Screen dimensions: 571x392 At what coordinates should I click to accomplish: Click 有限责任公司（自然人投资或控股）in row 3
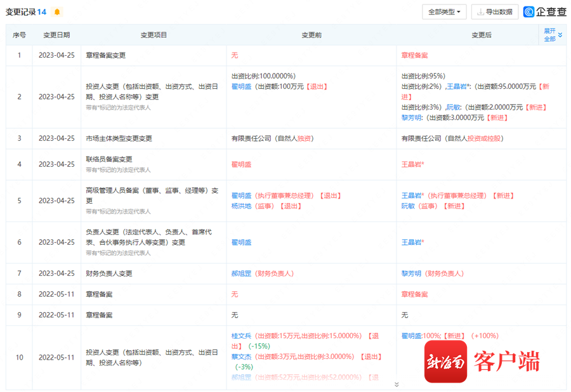click(x=452, y=139)
